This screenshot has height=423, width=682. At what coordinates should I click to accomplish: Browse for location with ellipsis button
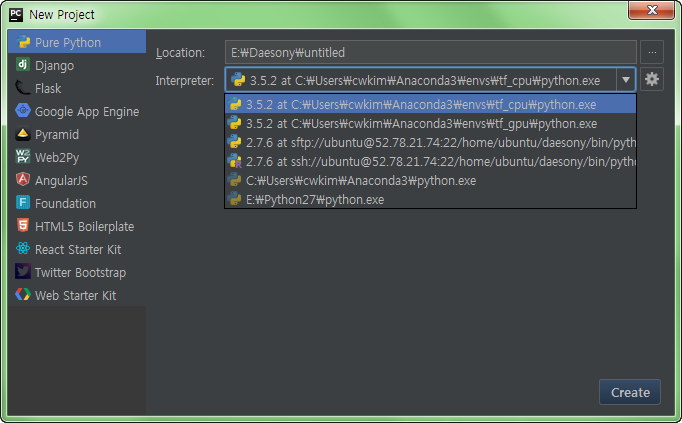(652, 52)
